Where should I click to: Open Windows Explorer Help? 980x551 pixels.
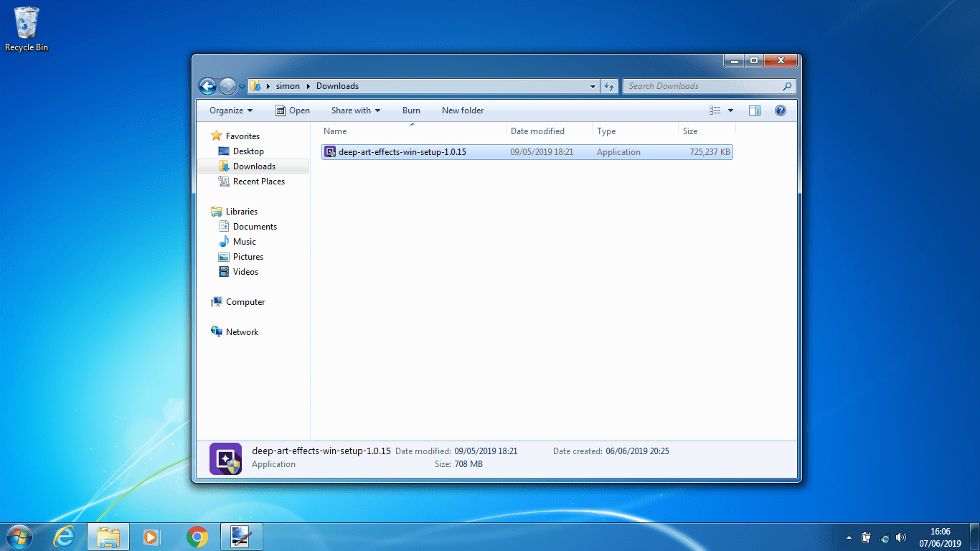pos(781,110)
